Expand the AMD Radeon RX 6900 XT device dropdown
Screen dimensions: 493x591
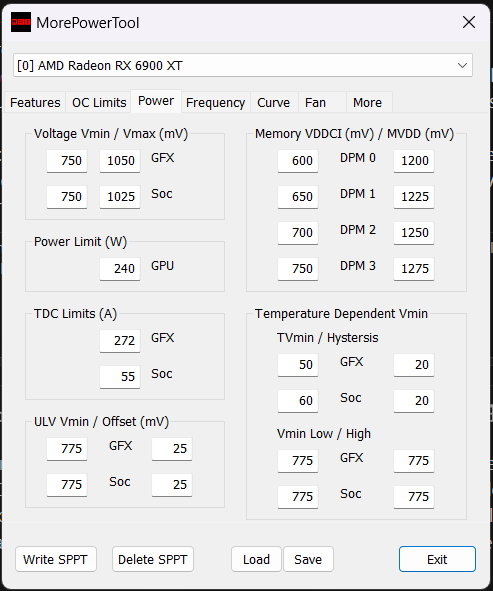click(x=243, y=65)
